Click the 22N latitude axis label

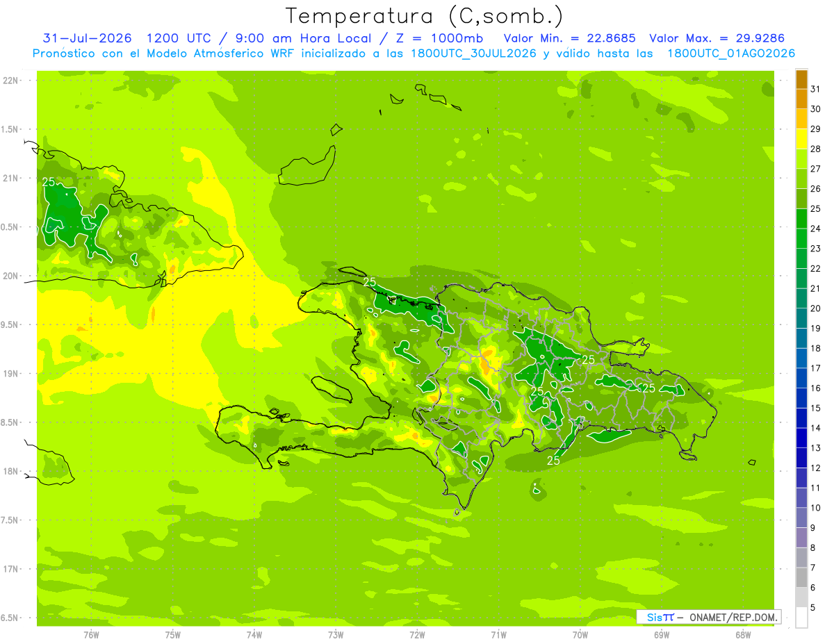12,81
